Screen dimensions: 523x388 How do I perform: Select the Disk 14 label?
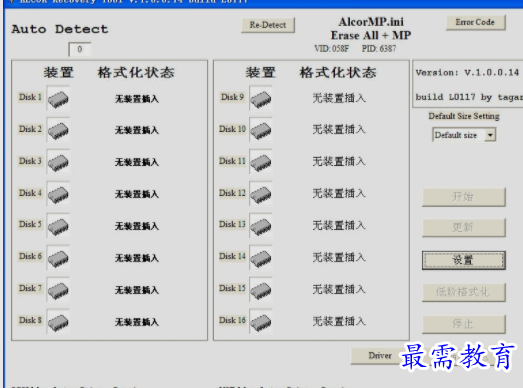[232, 256]
